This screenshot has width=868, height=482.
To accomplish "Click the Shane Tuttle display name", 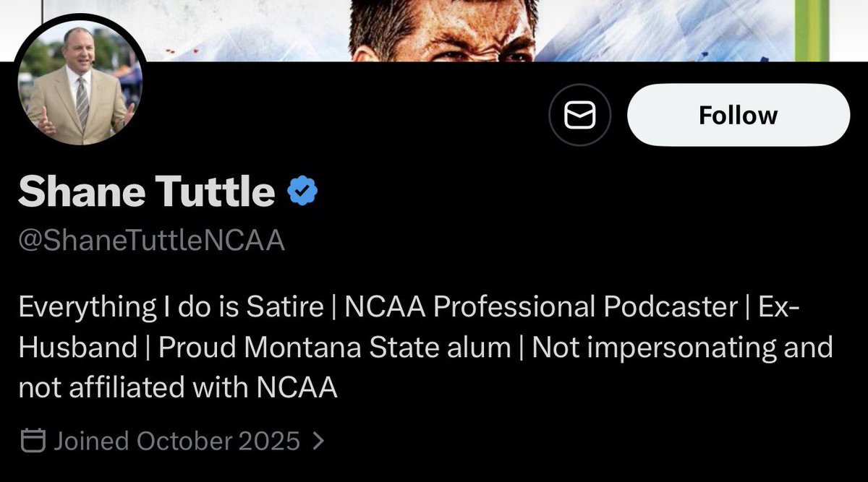I will (x=146, y=191).
